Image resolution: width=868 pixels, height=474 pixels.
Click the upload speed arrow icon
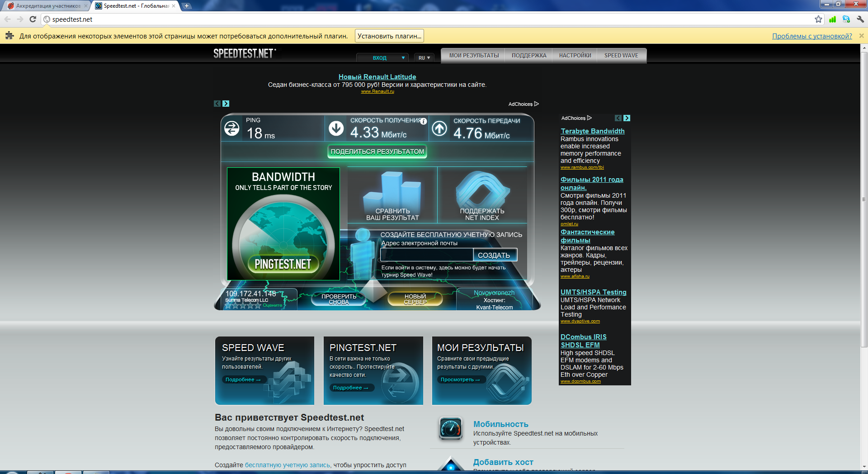439,128
